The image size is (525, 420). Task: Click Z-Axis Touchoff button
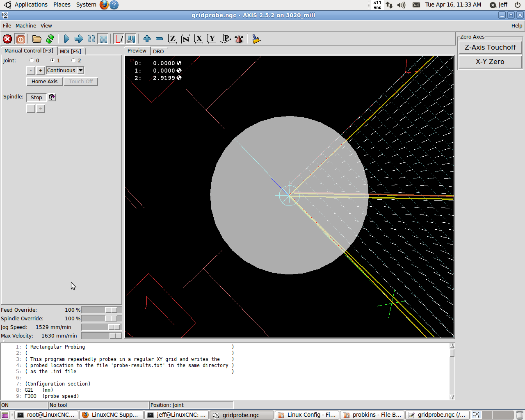click(x=490, y=47)
